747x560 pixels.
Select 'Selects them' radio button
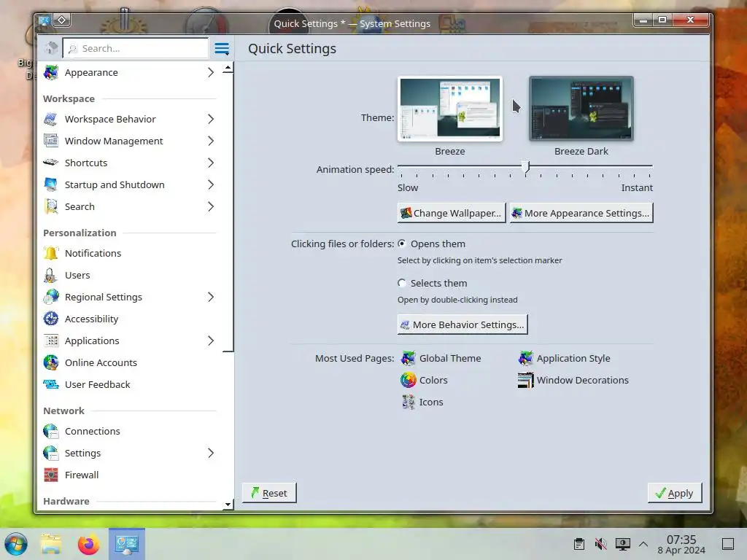[x=402, y=283]
